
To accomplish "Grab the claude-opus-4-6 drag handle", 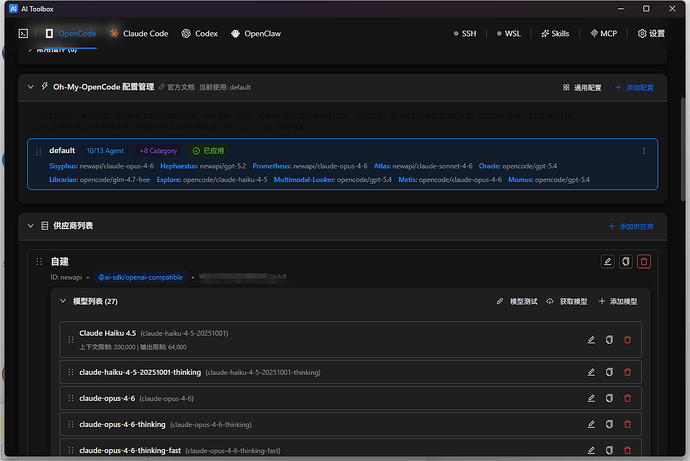I will tap(71, 398).
